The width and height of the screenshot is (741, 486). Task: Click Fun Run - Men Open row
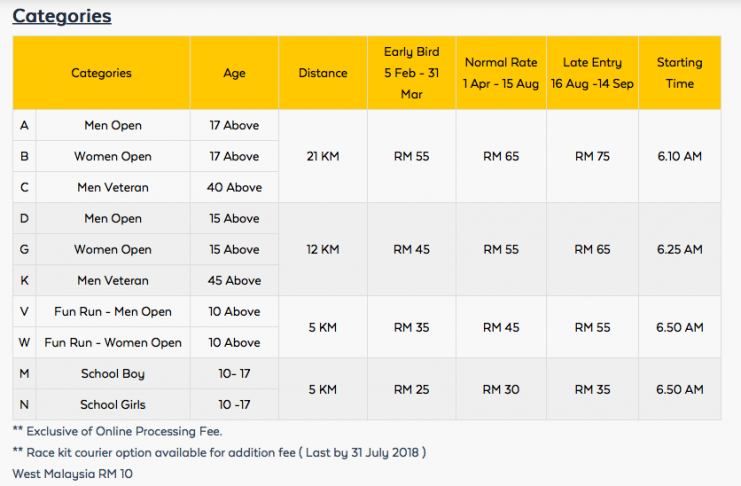point(146,312)
